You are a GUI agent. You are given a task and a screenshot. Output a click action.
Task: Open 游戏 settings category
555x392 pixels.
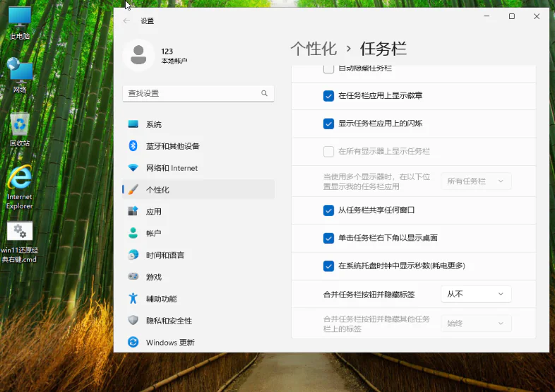[198, 277]
